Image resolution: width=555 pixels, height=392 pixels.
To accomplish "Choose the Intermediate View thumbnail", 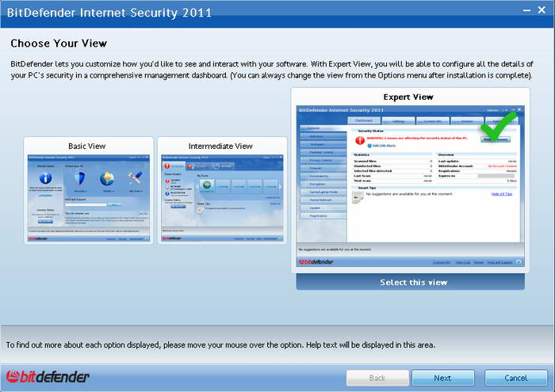I will pyautogui.click(x=222, y=198).
